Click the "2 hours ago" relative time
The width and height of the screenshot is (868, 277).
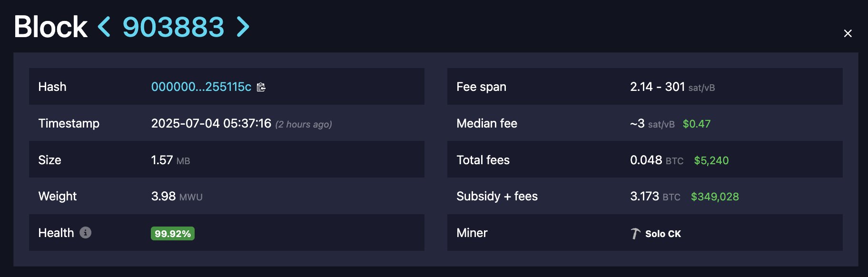point(304,125)
